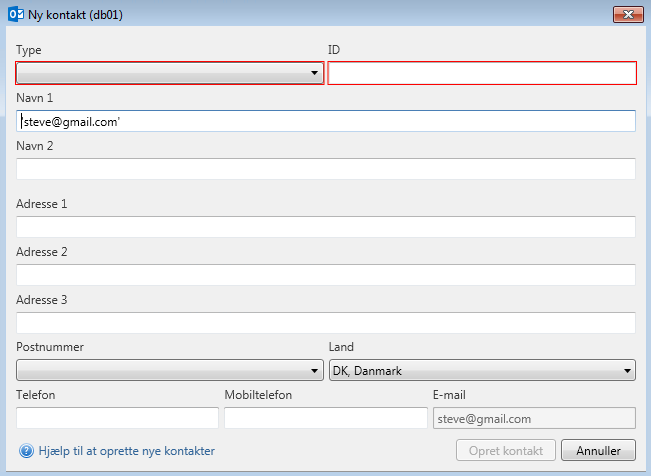Viewport: 651px width, 476px height.
Task: Click the Telefon input field
Action: [x=117, y=418]
